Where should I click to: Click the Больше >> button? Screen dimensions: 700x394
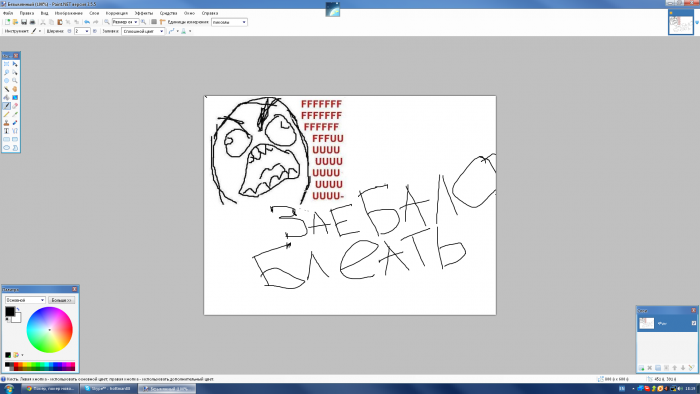pyautogui.click(x=61, y=300)
